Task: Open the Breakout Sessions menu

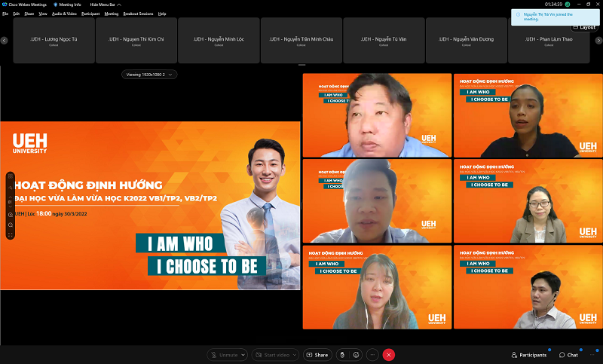Action: pyautogui.click(x=138, y=14)
